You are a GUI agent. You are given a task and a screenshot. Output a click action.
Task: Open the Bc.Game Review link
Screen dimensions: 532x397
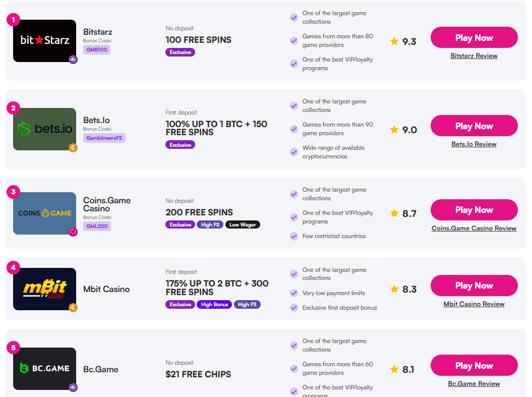click(x=474, y=384)
